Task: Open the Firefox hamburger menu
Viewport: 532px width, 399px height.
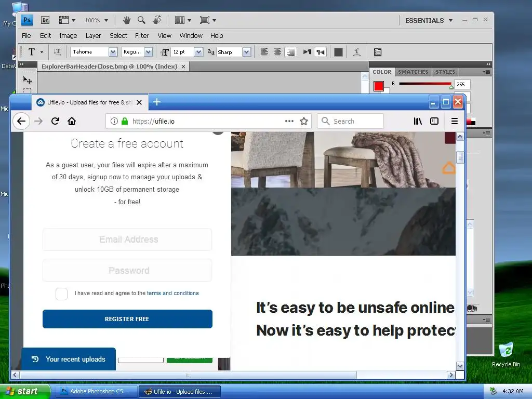Action: click(455, 121)
